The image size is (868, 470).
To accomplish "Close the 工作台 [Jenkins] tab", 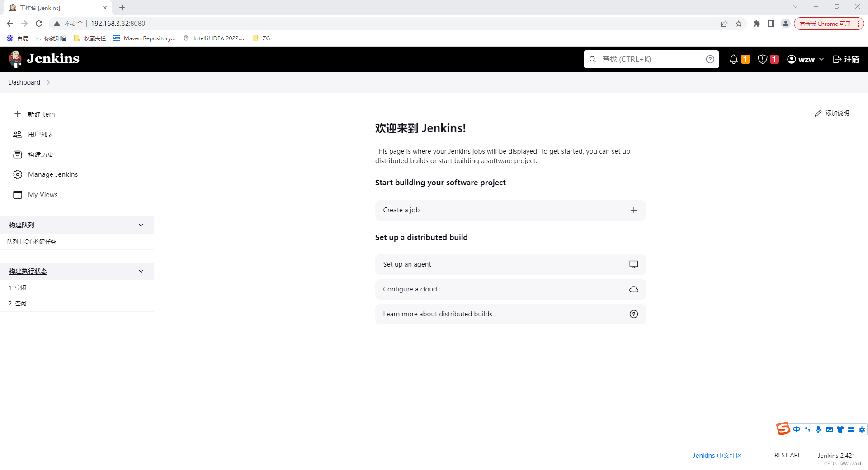I will point(105,8).
